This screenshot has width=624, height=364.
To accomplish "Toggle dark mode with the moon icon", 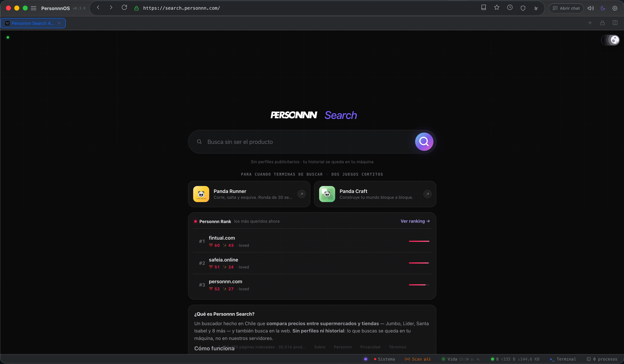I will pyautogui.click(x=603, y=8).
